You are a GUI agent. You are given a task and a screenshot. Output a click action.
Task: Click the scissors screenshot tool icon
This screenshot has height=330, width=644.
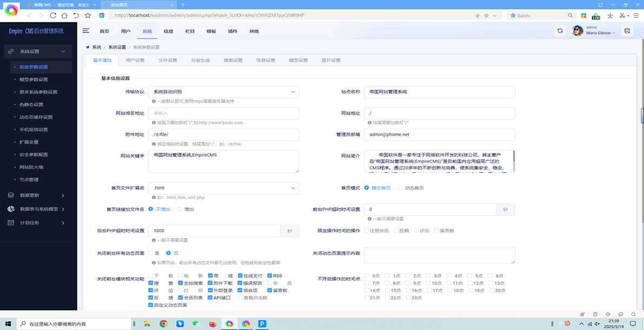(x=622, y=15)
